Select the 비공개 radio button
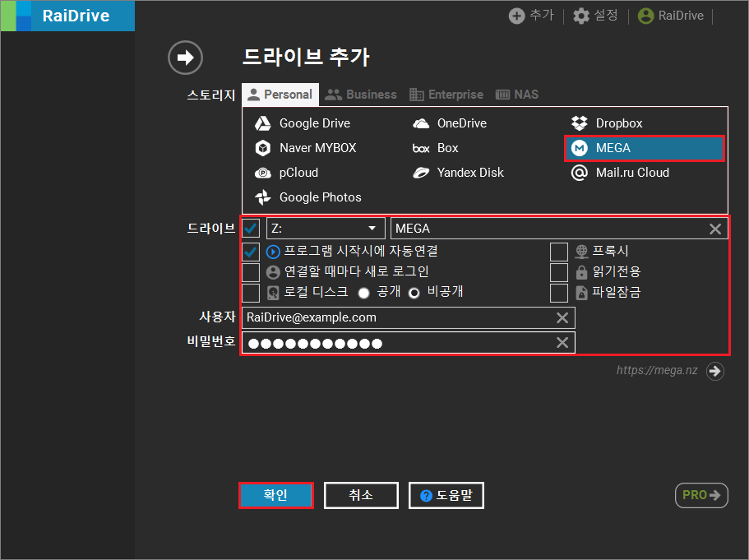Image resolution: width=749 pixels, height=560 pixels. click(x=414, y=293)
